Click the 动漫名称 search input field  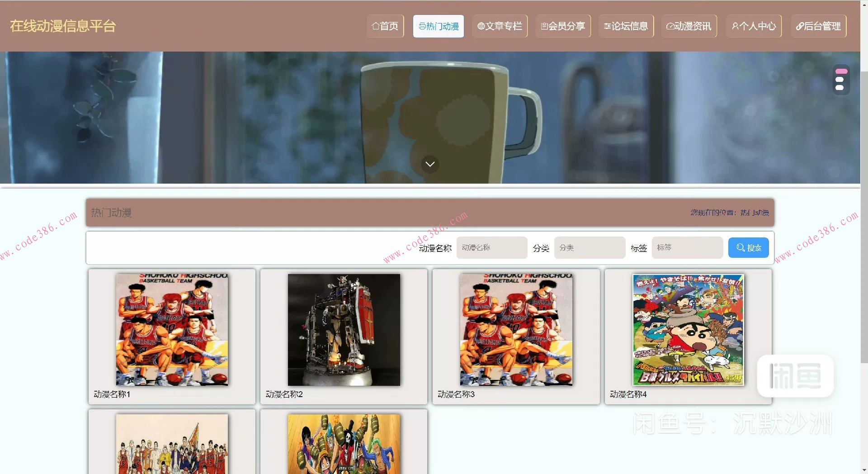click(492, 248)
